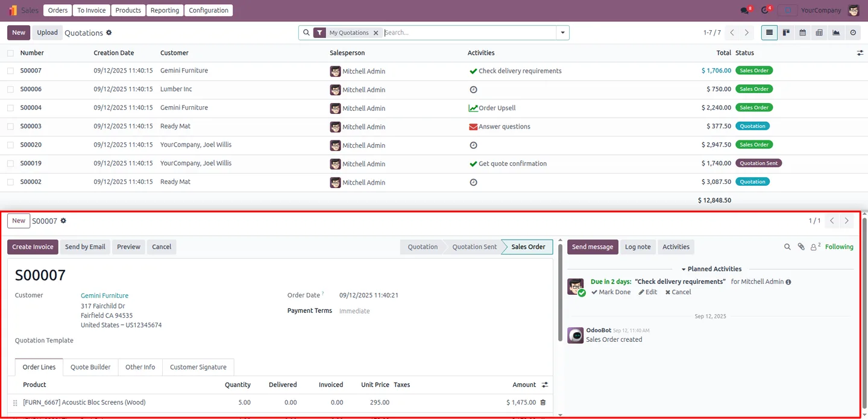Image resolution: width=868 pixels, height=419 pixels.
Task: Mark Done the delivery requirements activity
Action: [x=611, y=292]
